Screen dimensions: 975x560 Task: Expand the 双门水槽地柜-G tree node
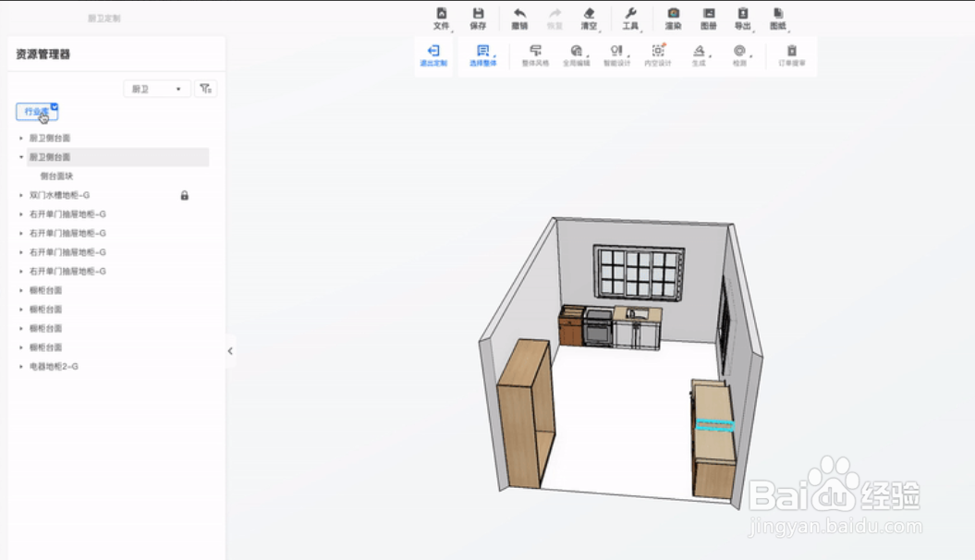[x=21, y=195]
